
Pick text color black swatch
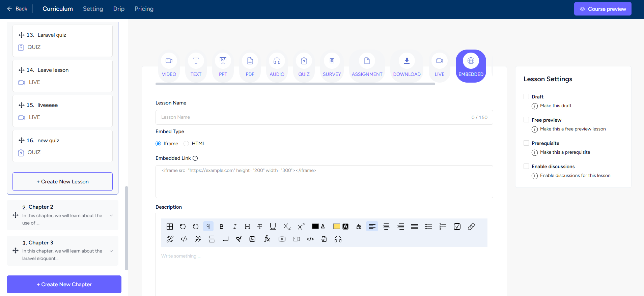point(315,227)
